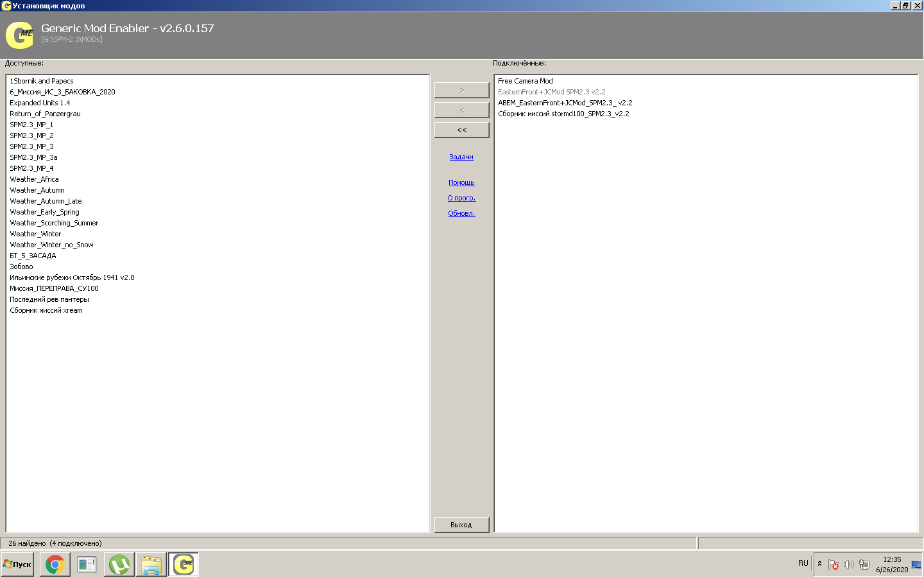Select 'Expanded Units 1.4' mod
The image size is (924, 578).
40,103
